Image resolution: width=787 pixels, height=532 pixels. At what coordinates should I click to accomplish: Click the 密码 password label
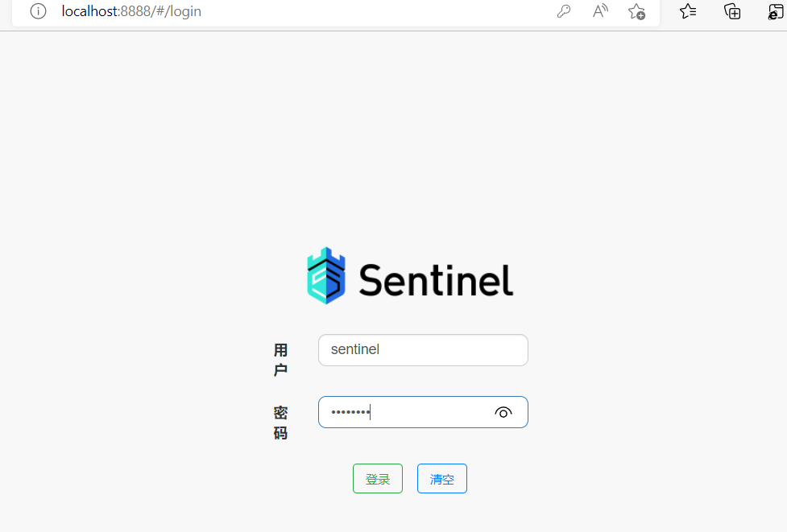click(280, 423)
